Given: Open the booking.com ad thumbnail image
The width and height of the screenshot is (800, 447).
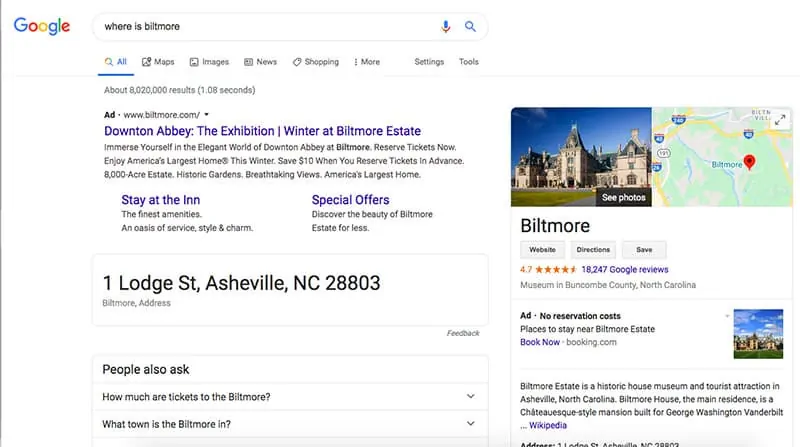Looking at the screenshot, I should coord(758,334).
